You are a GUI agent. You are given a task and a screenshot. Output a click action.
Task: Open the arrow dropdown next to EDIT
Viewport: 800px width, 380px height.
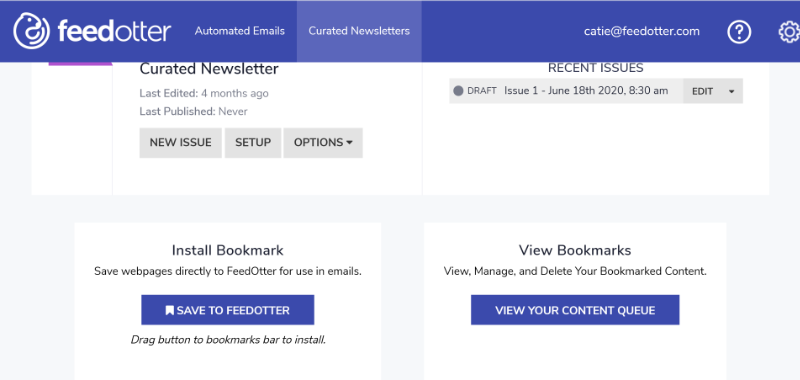732,91
